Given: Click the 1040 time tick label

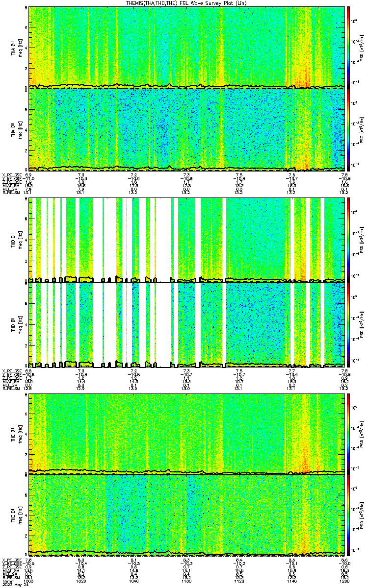Looking at the screenshot, I should pyautogui.click(x=134, y=581).
